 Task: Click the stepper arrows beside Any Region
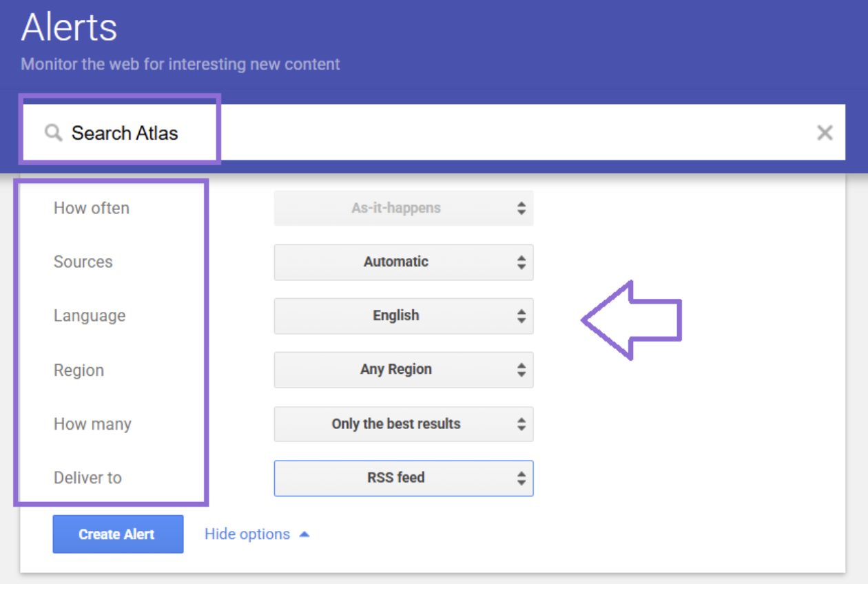521,369
